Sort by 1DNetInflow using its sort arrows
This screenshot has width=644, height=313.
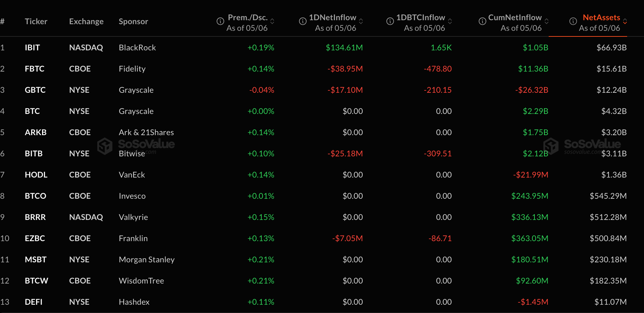361,21
